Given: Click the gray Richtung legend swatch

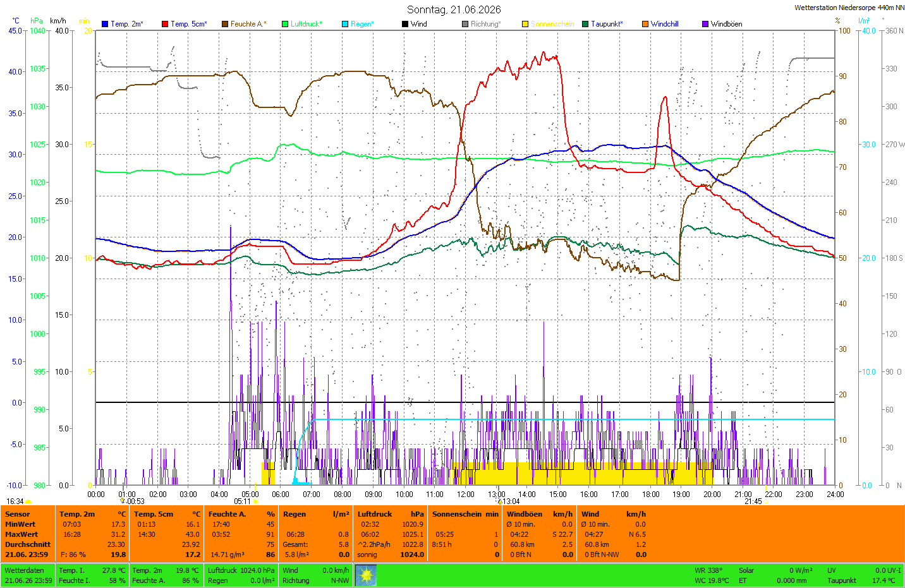Looking at the screenshot, I should (x=465, y=24).
